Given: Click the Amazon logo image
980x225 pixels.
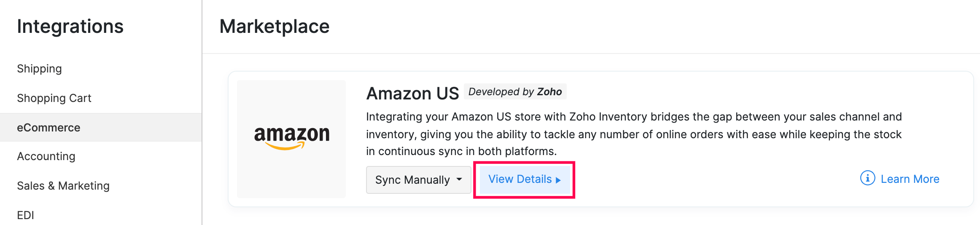Looking at the screenshot, I should click(x=291, y=139).
